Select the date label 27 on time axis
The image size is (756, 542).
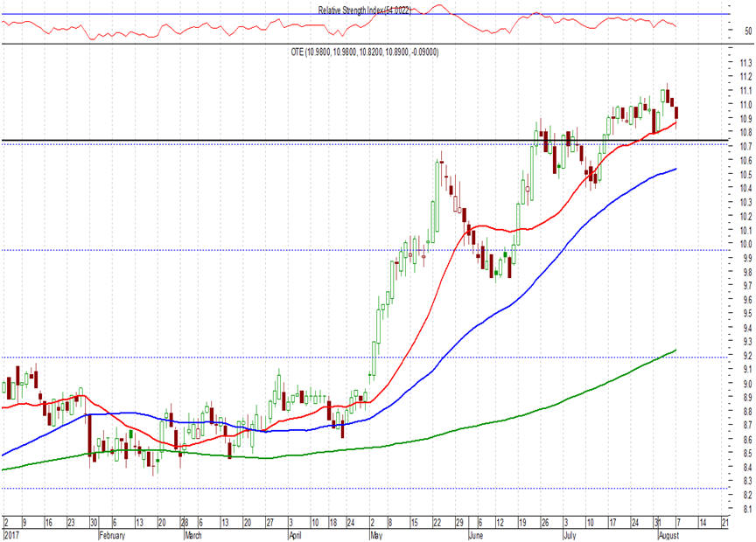click(x=269, y=523)
